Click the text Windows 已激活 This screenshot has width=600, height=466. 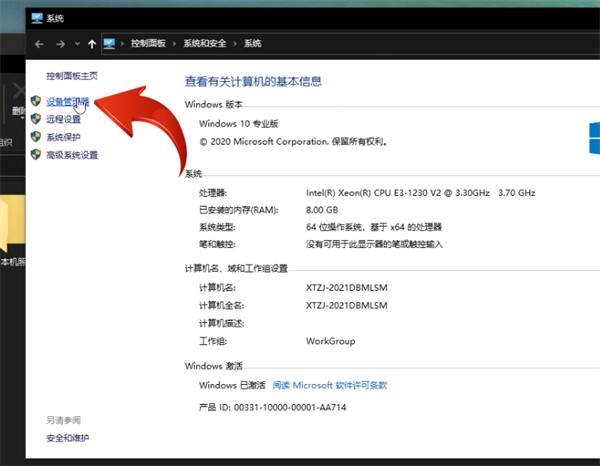[232, 385]
